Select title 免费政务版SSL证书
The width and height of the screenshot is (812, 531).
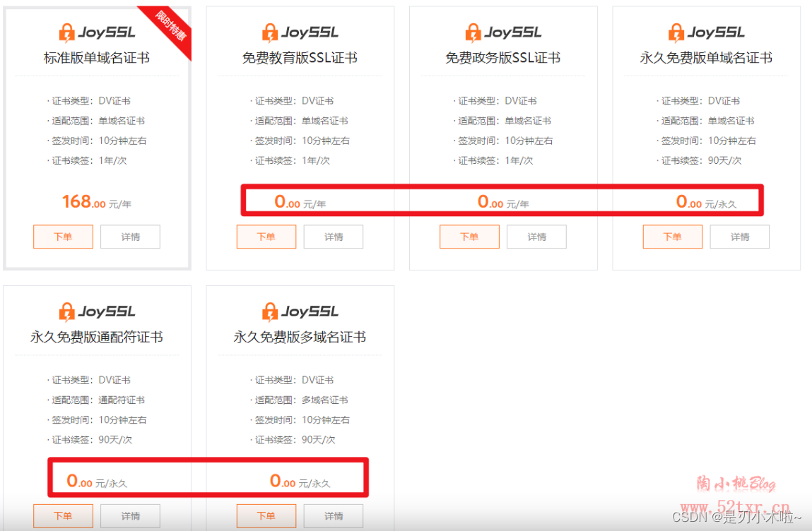[x=503, y=57]
